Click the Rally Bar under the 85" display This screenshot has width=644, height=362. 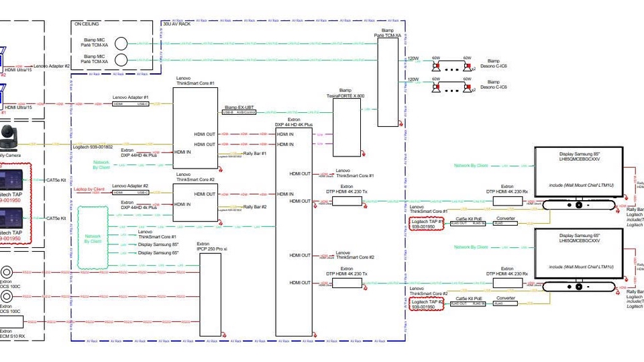pyautogui.click(x=579, y=204)
